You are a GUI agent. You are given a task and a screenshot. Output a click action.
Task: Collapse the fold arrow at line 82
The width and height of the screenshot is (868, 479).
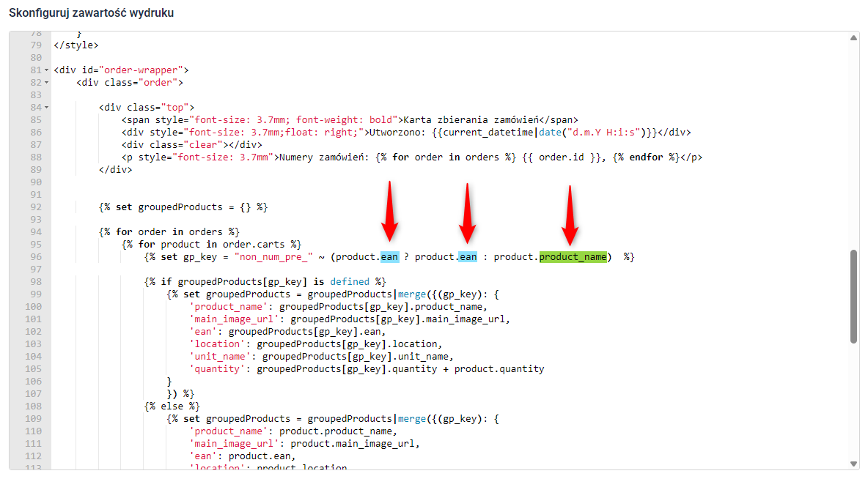point(46,83)
